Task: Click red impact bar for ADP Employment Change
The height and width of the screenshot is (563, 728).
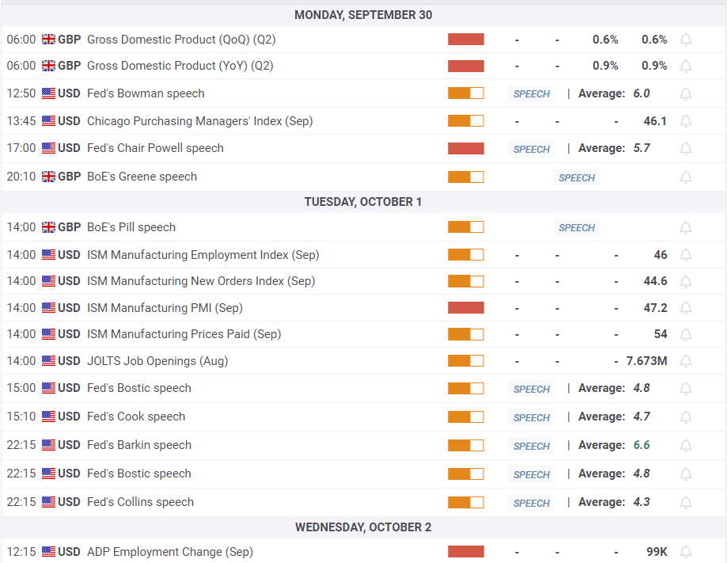Action: tap(465, 552)
